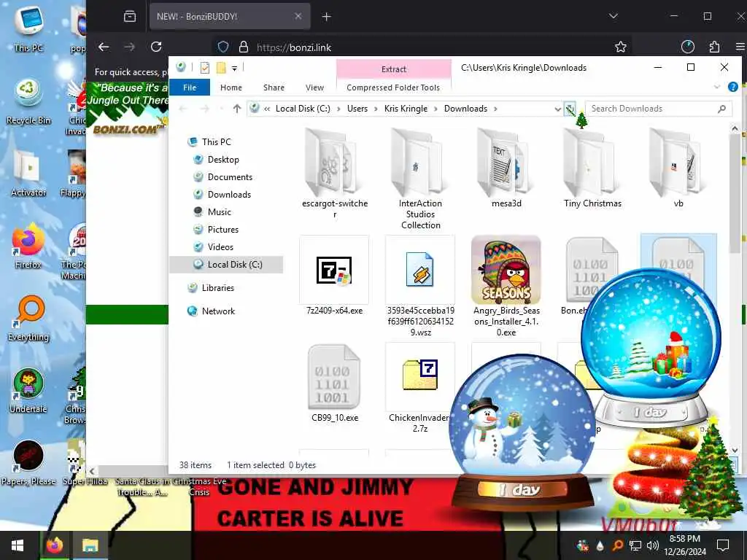Reload the page in Firefox
Screen dimensions: 747x560
156,47
